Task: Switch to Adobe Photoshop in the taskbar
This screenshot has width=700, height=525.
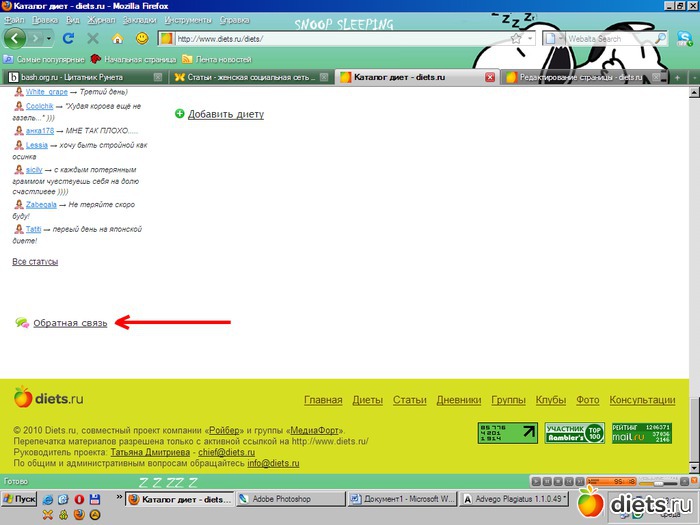Action: point(285,499)
